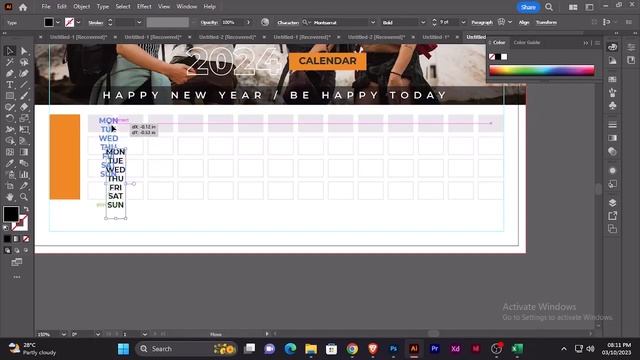This screenshot has height=360, width=640.
Task: Reset default fill and stroke
Action: click(x=6, y=228)
